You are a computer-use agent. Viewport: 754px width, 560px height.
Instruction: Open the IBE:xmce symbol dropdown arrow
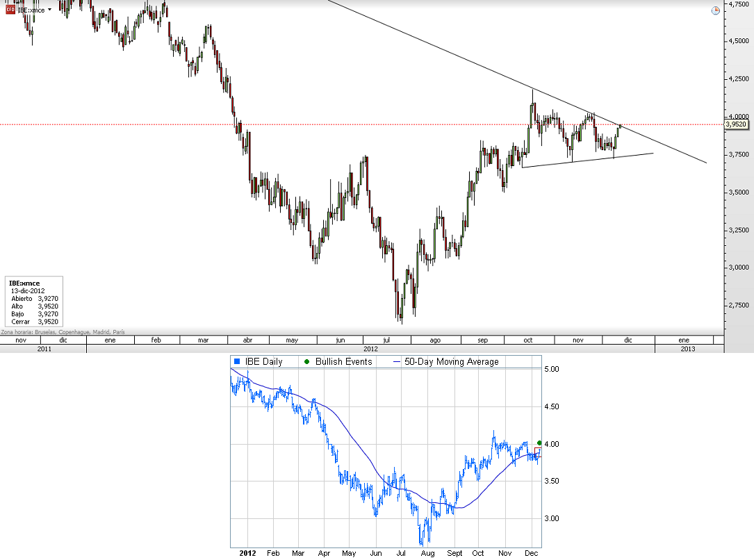click(x=49, y=10)
